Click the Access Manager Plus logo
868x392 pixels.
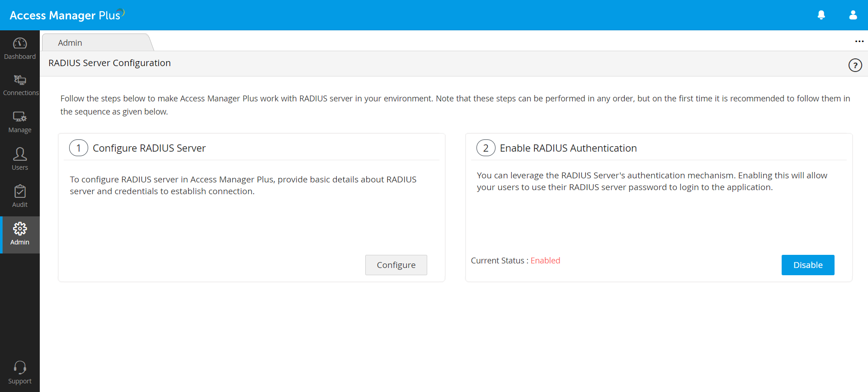click(67, 15)
